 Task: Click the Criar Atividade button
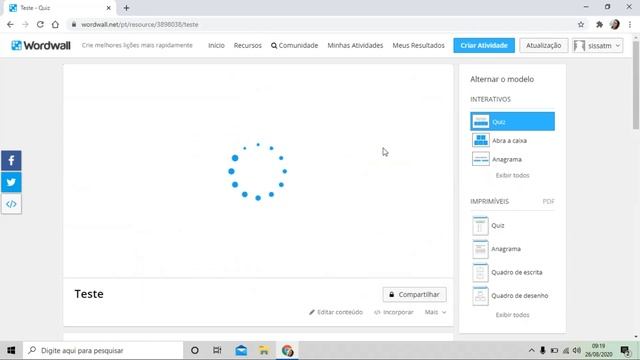click(484, 45)
